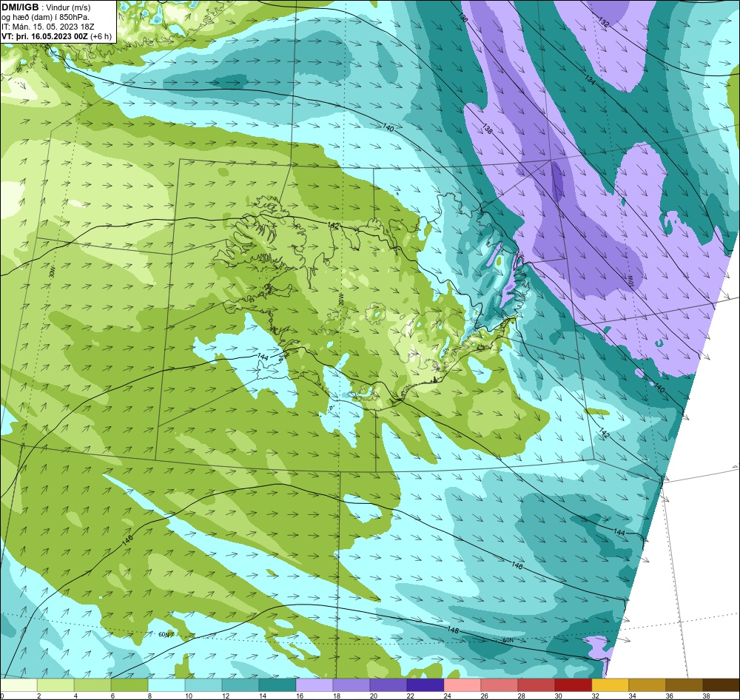Click the 26–28 m/s salmon legend swatch
This screenshot has width=740, height=700.
tap(499, 685)
